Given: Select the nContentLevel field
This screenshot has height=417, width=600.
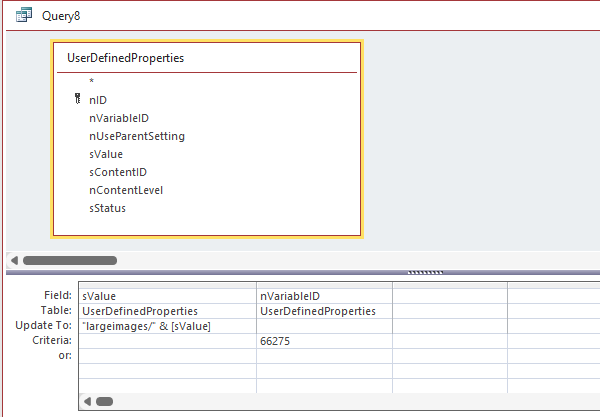Looking at the screenshot, I should pos(125,190).
